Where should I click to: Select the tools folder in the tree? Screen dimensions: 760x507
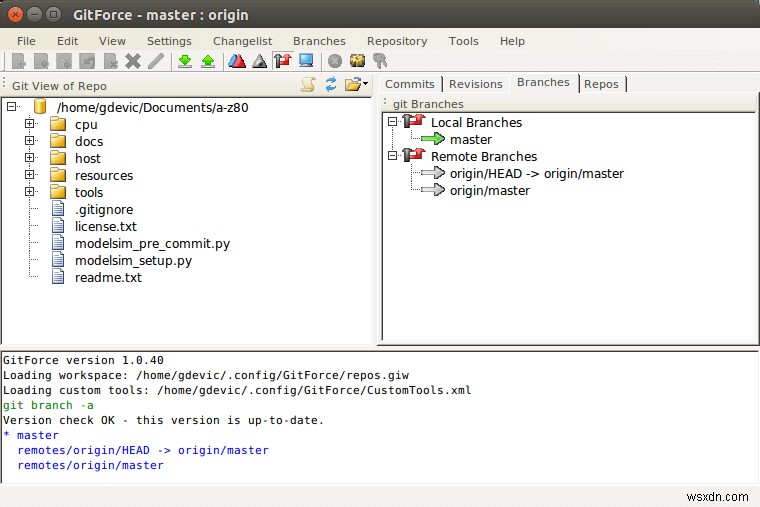point(89,192)
